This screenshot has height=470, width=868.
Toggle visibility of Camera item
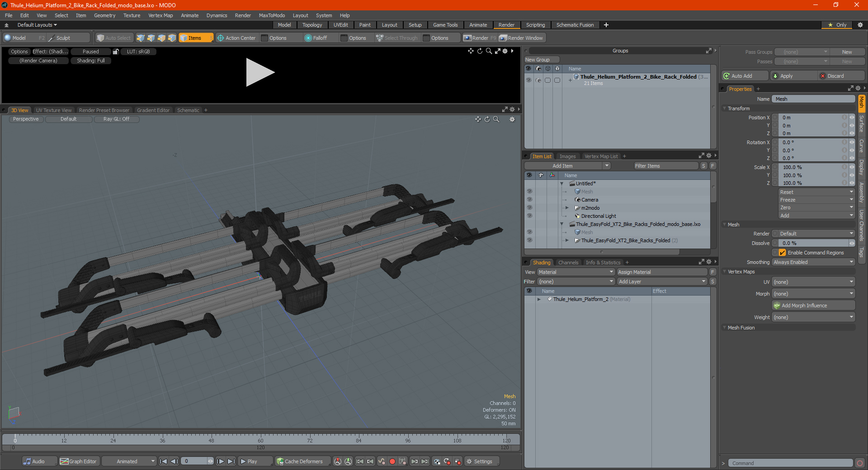(x=529, y=200)
